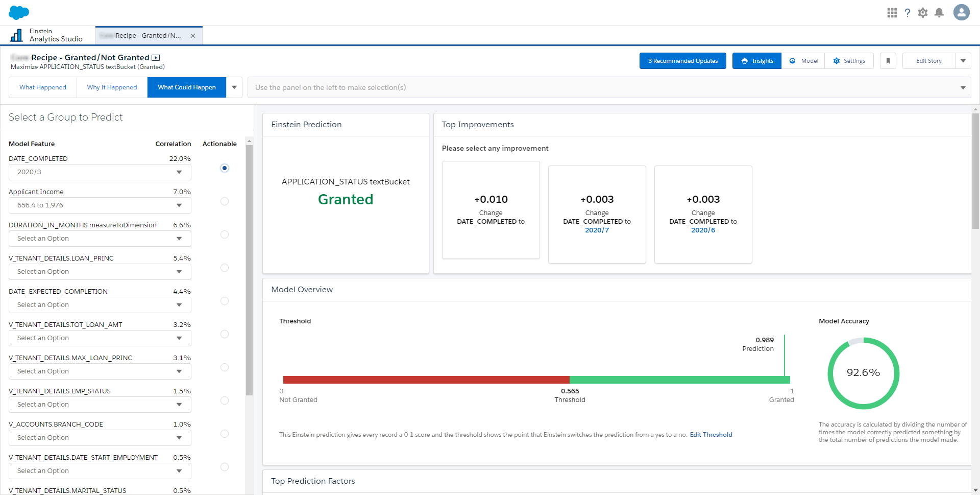Image resolution: width=980 pixels, height=495 pixels.
Task: Open the dropdown arrow next to Edit Story
Action: click(x=963, y=61)
